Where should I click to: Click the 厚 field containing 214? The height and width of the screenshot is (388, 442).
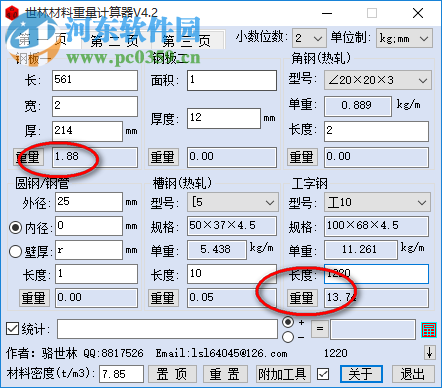click(x=87, y=131)
